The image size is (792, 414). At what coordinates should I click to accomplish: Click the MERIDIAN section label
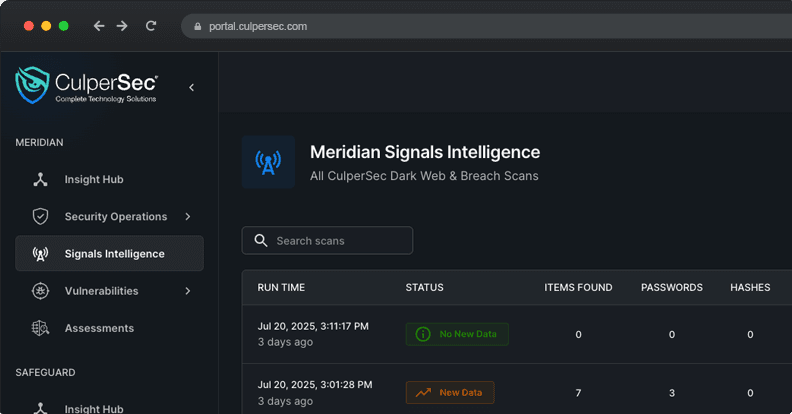39,142
